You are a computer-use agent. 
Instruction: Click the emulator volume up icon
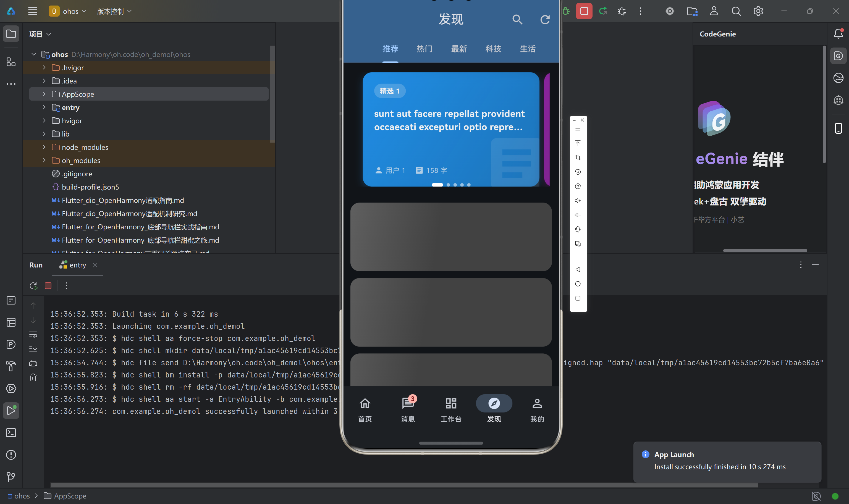578,201
